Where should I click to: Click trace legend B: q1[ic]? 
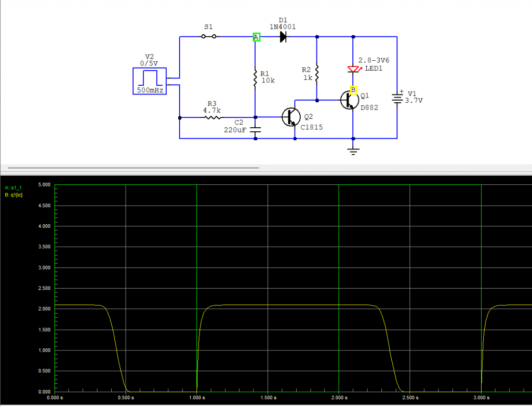tap(14, 195)
